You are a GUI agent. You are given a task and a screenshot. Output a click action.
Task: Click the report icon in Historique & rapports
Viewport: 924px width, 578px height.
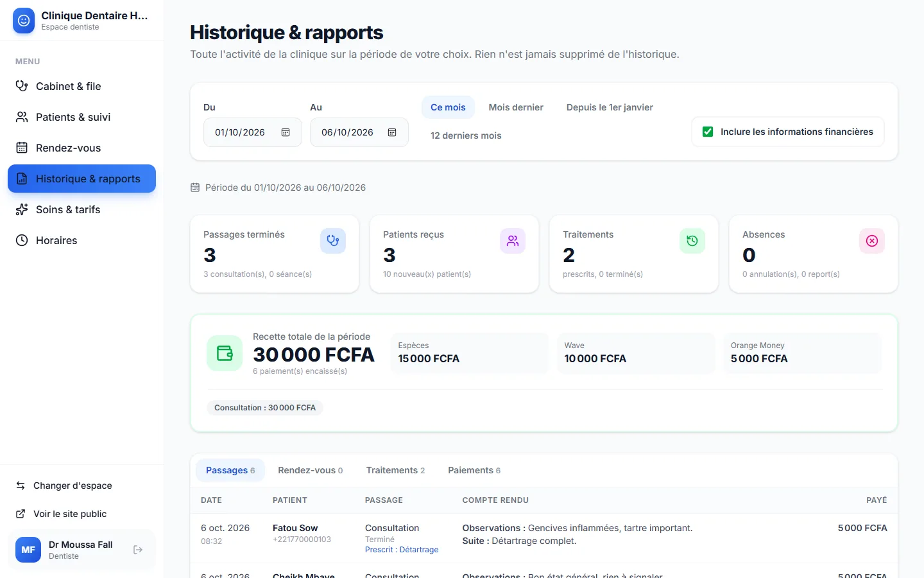point(22,179)
